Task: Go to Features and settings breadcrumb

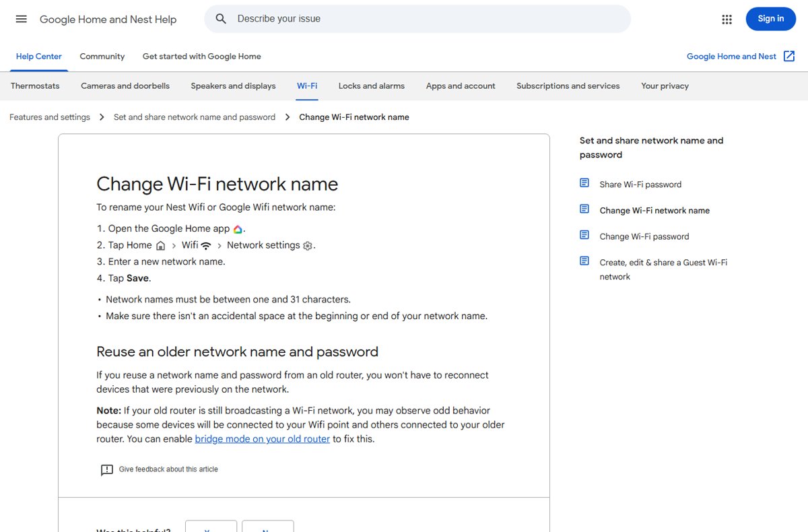Action: pos(50,117)
